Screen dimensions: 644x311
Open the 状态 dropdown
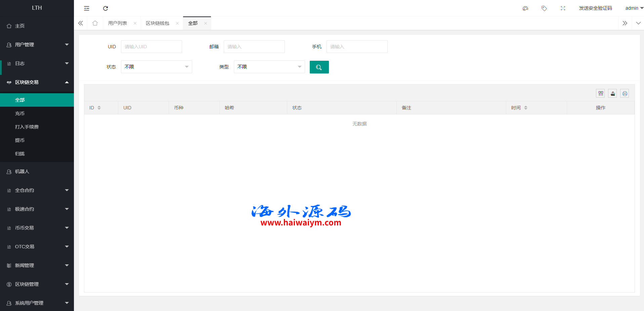156,67
